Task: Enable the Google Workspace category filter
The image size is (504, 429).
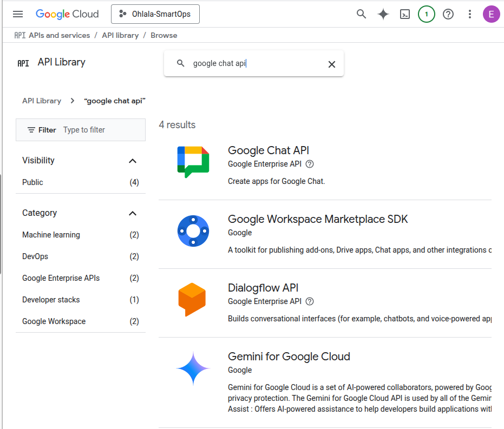Action: point(54,321)
